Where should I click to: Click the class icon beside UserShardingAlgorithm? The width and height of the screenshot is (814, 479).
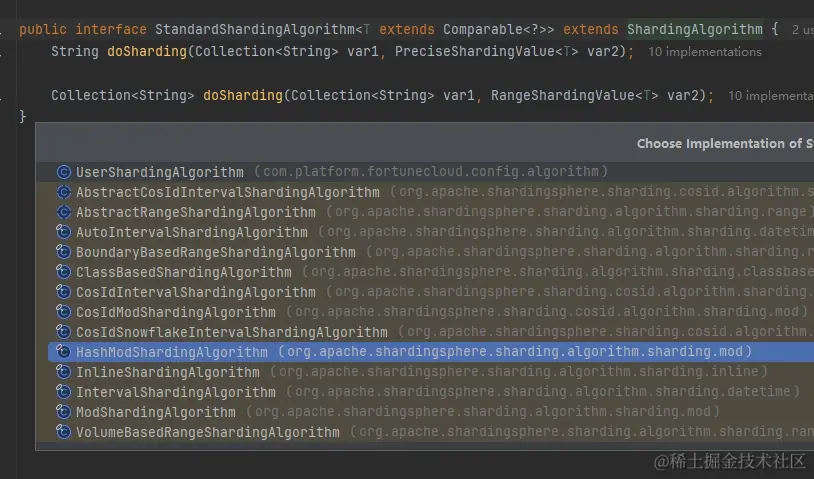63,172
